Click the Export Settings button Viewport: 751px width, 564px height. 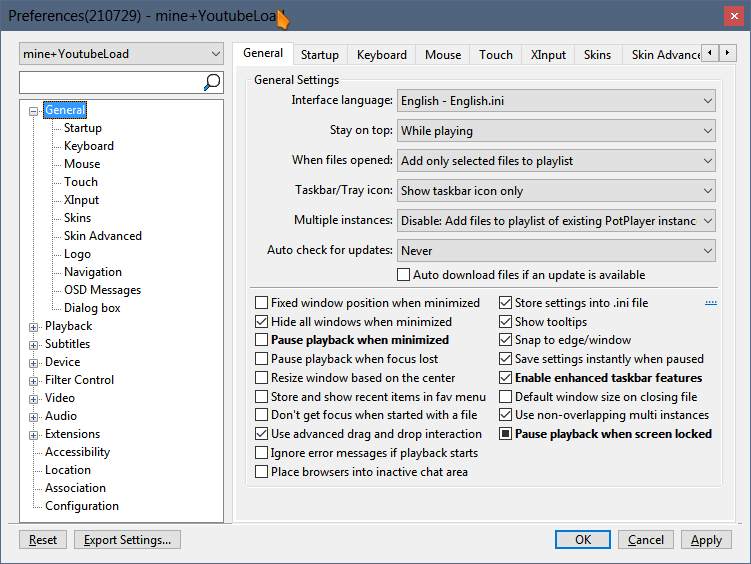click(x=127, y=540)
